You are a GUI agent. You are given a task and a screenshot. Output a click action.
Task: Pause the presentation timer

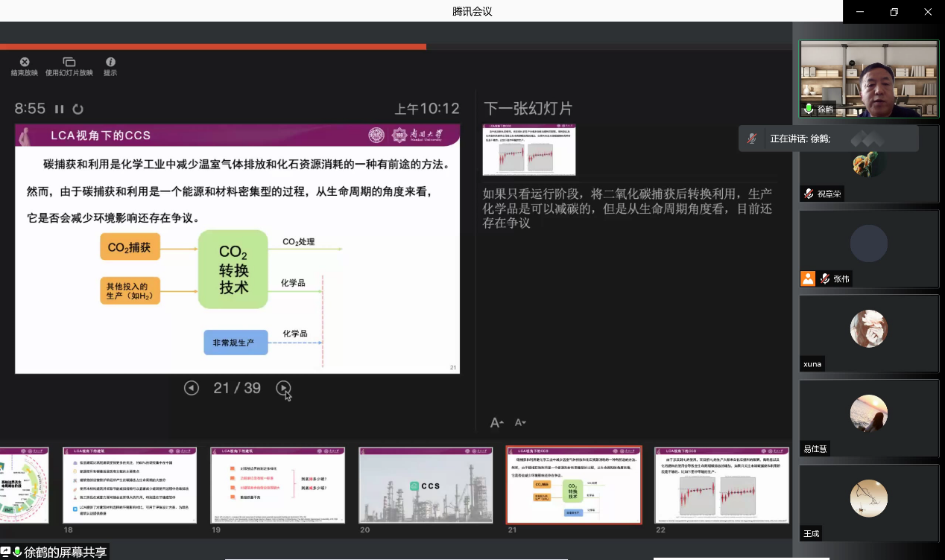coord(60,109)
